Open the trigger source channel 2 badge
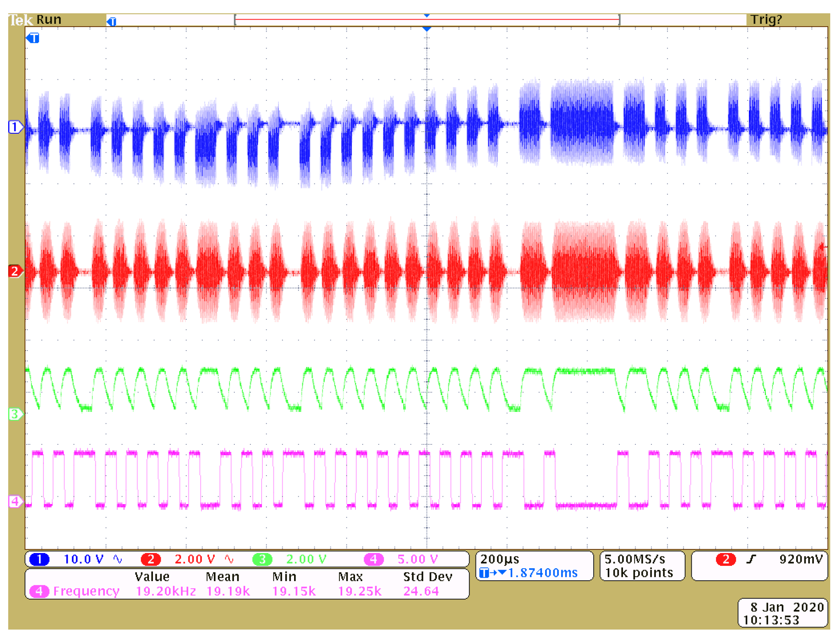Viewport: 840px width, 637px height. 725,559
